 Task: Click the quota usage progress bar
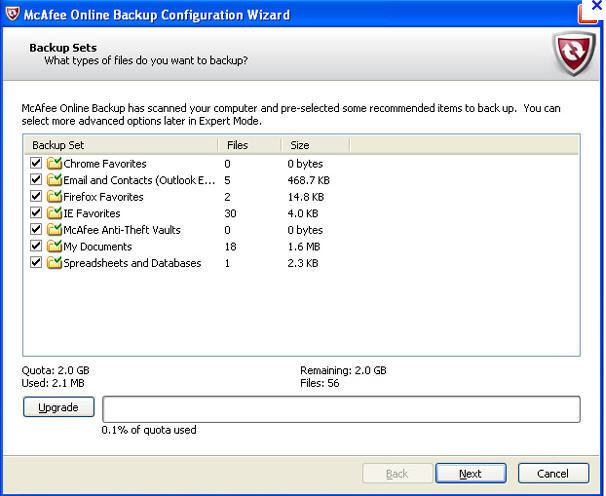tap(341, 409)
